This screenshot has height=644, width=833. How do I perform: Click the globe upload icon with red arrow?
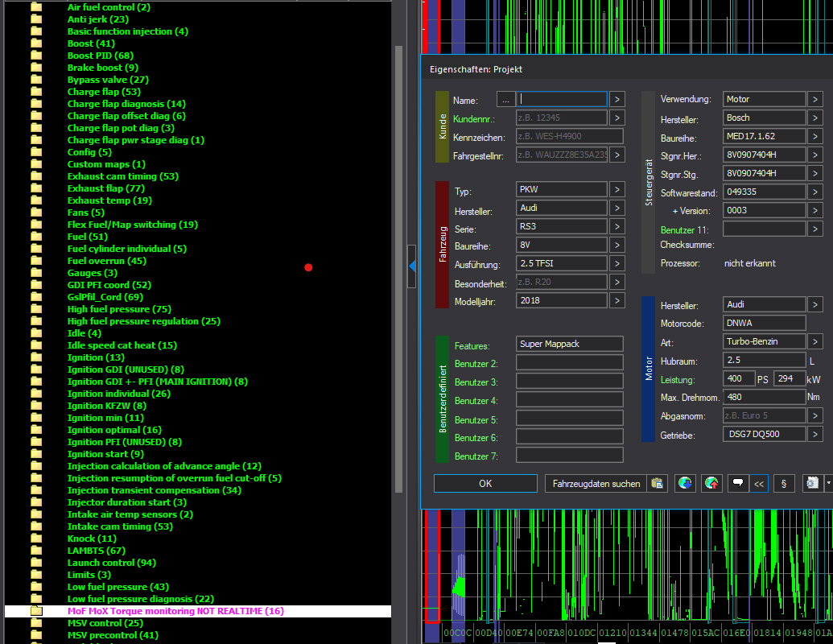click(711, 484)
